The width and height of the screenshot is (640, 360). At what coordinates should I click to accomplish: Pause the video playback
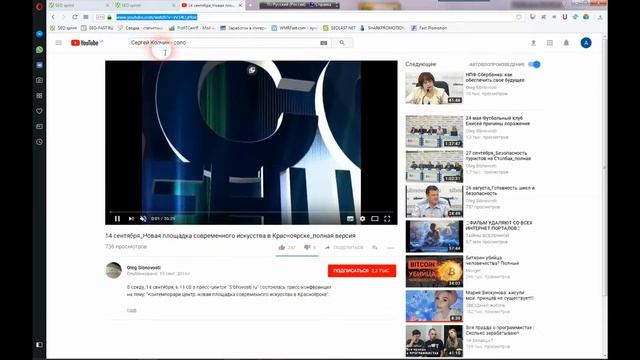pos(117,219)
